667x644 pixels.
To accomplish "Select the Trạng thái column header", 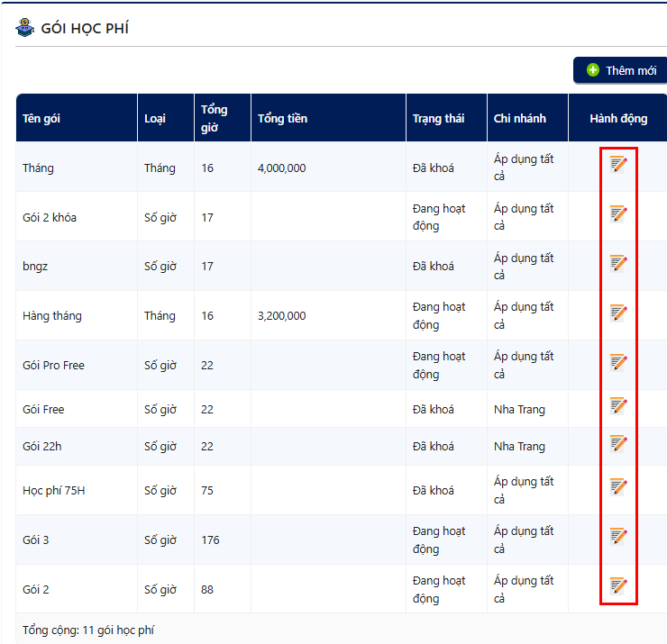I will [x=438, y=118].
